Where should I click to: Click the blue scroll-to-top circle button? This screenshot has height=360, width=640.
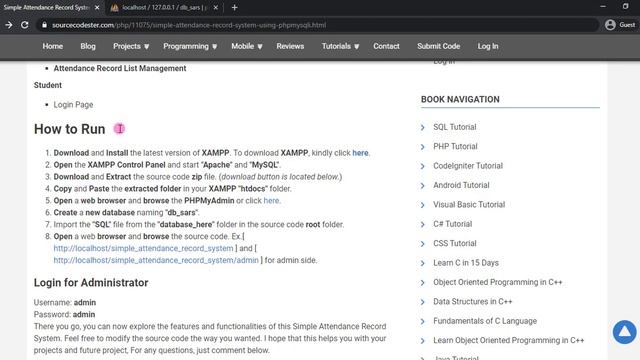tap(624, 332)
